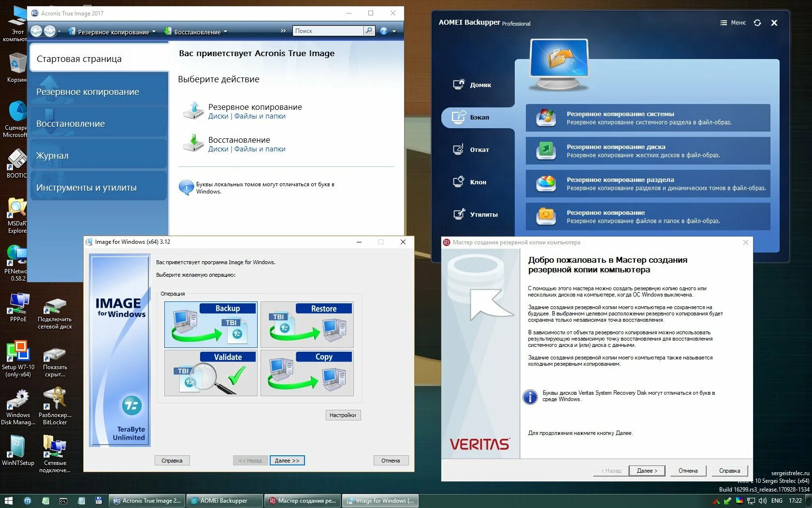812x508 pixels.
Task: Open the Acronis help question mark icon
Action: pyautogui.click(x=384, y=31)
